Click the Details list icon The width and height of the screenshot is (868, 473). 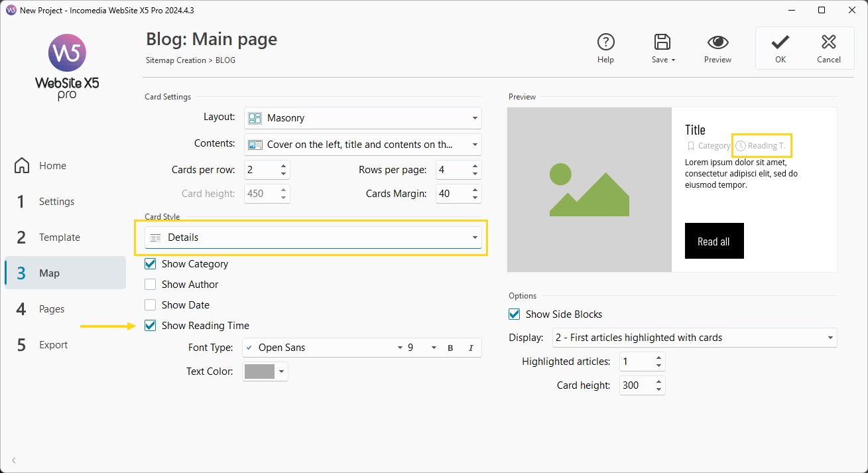coord(156,237)
